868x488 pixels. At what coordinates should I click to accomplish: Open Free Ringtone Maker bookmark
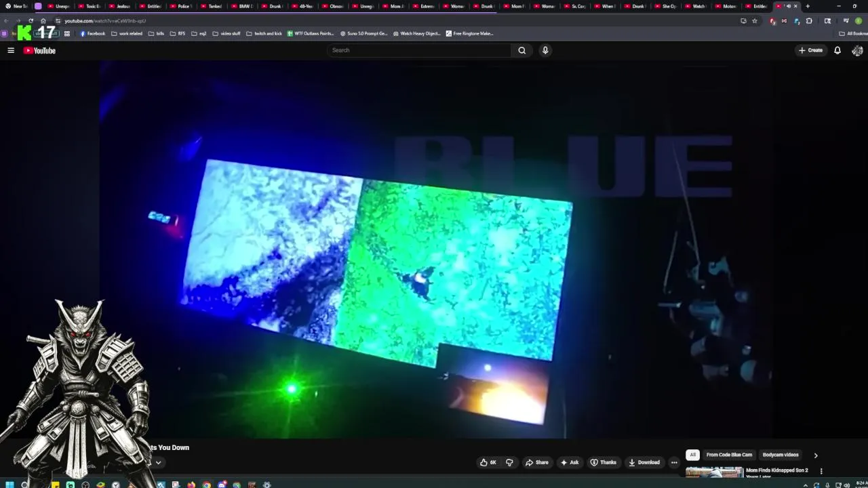(469, 33)
